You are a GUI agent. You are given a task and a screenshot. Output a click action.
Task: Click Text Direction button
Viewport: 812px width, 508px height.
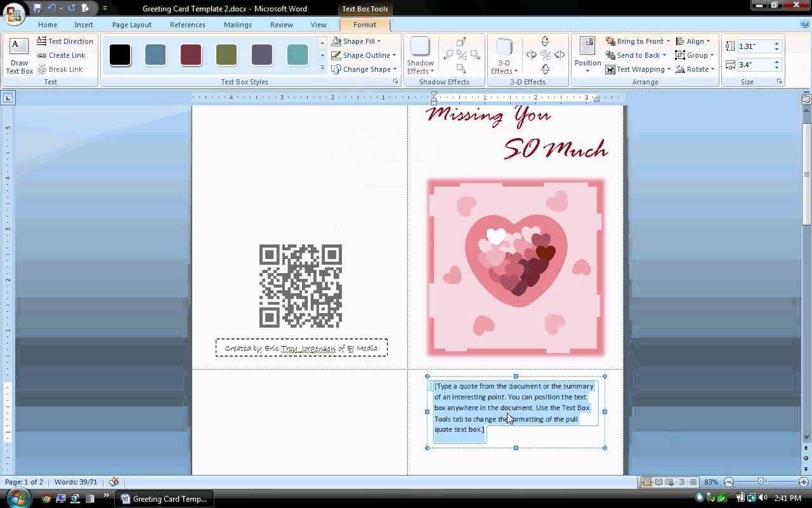[65, 41]
